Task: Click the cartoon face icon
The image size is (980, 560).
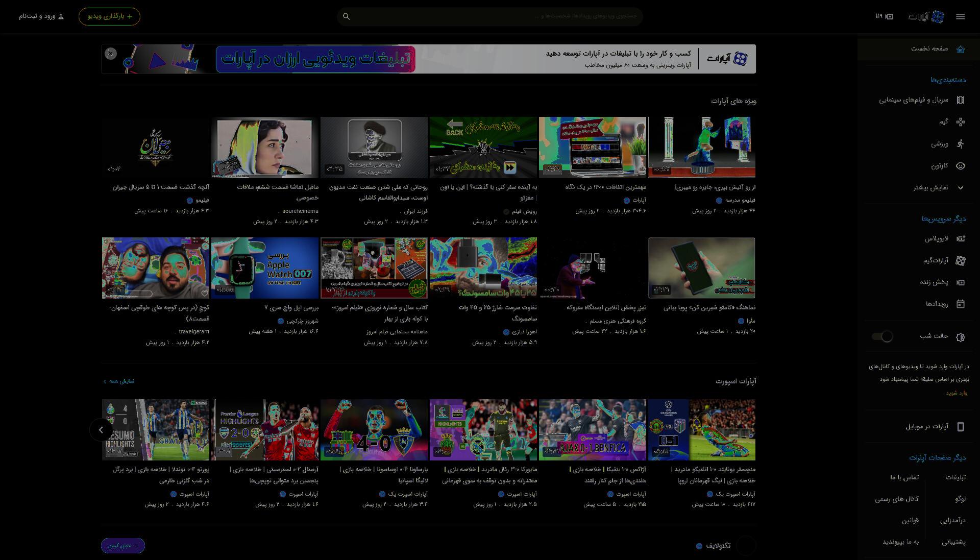Action: (x=960, y=166)
